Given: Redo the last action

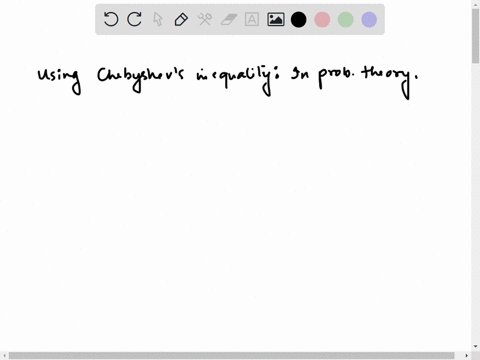Looking at the screenshot, I should (134, 19).
